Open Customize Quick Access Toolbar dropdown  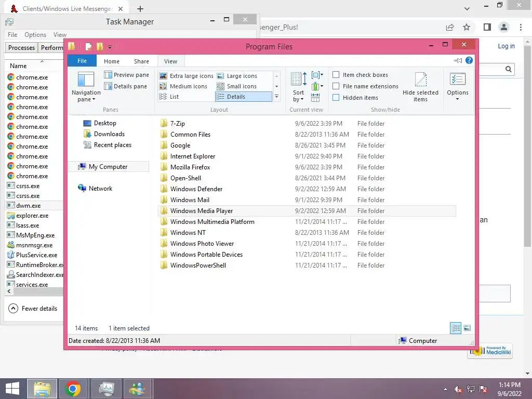[110, 47]
